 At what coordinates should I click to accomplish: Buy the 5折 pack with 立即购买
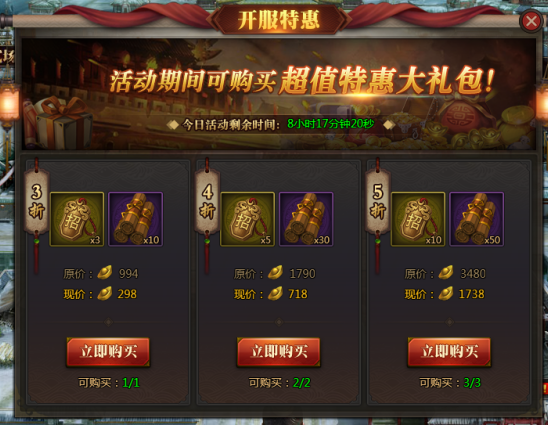[449, 352]
